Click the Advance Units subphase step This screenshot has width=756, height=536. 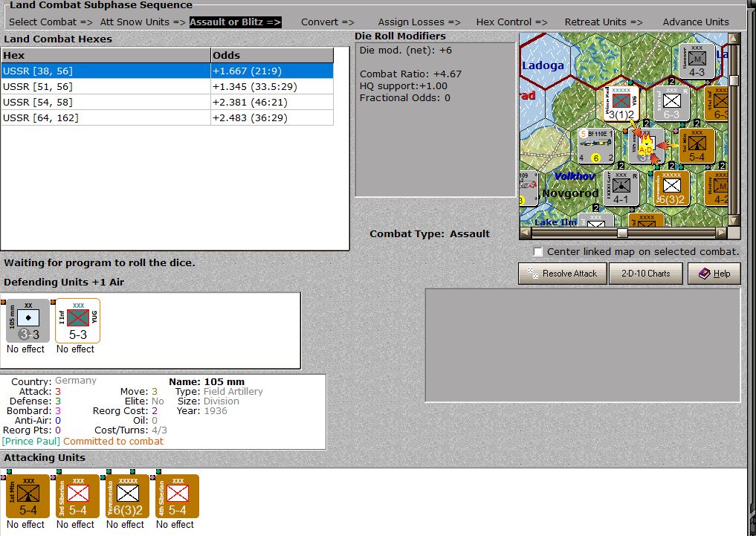tap(696, 22)
